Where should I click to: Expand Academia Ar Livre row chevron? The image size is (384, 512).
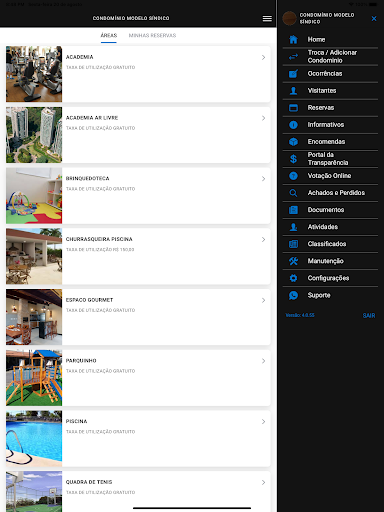point(263,118)
